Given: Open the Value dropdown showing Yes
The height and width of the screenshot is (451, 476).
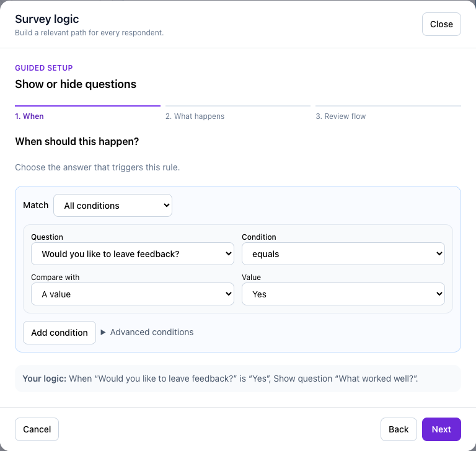Looking at the screenshot, I should point(343,294).
